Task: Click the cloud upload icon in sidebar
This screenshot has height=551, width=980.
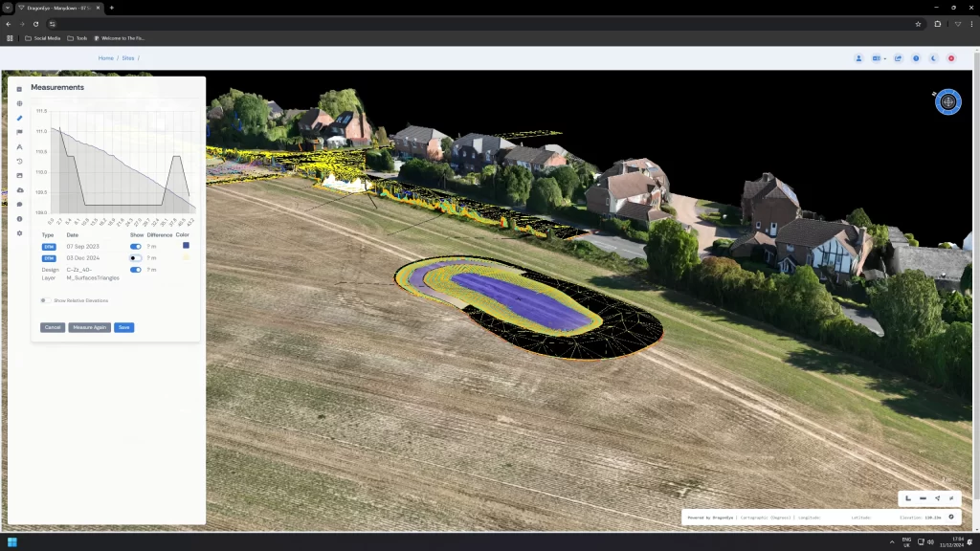Action: pyautogui.click(x=19, y=189)
